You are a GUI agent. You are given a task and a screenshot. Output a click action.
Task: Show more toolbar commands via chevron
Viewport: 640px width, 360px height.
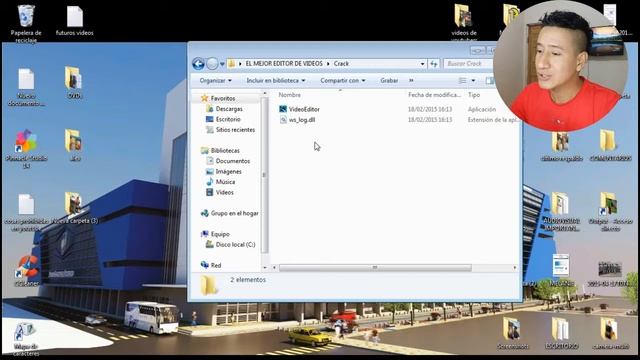411,81
